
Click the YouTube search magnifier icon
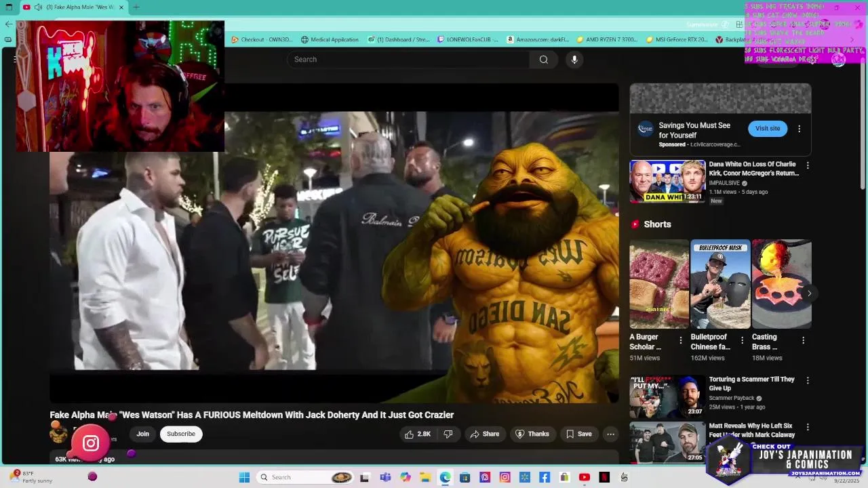click(543, 60)
